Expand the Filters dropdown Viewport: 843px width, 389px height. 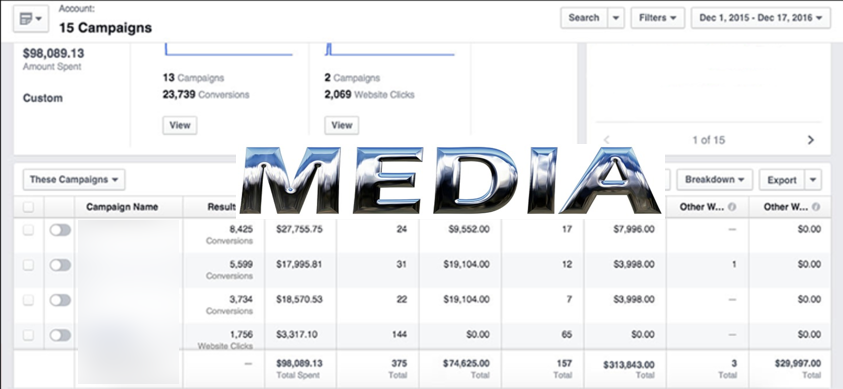[658, 18]
